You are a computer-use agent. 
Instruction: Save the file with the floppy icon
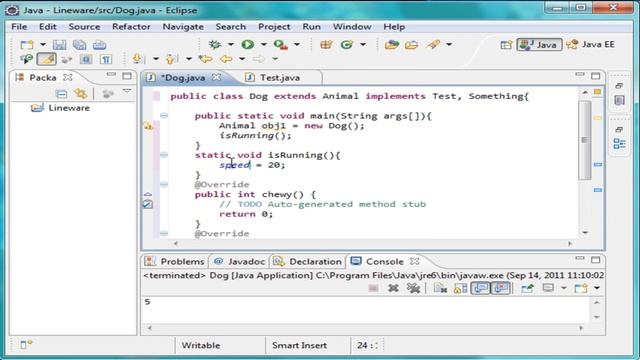coord(59,44)
